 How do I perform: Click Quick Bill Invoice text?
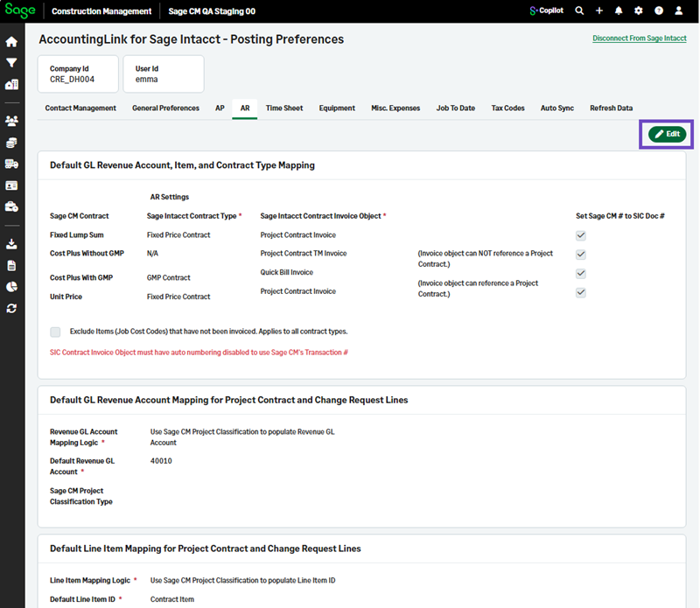287,272
